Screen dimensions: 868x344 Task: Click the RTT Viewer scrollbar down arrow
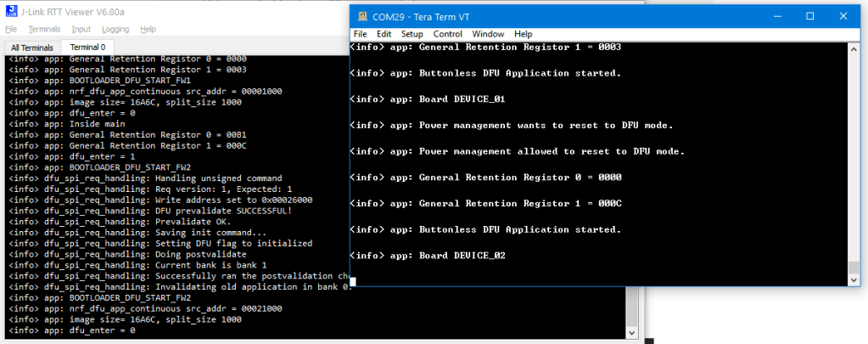click(x=631, y=332)
